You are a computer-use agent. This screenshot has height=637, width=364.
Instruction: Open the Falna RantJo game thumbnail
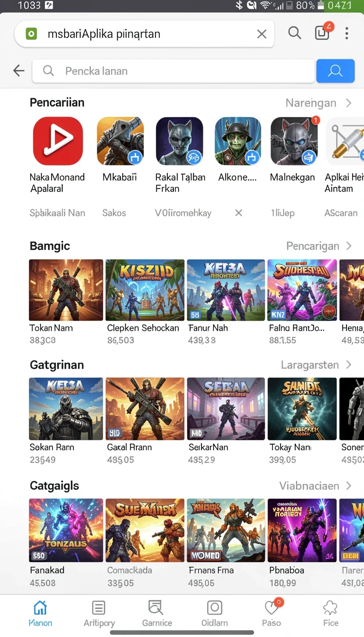(302, 290)
